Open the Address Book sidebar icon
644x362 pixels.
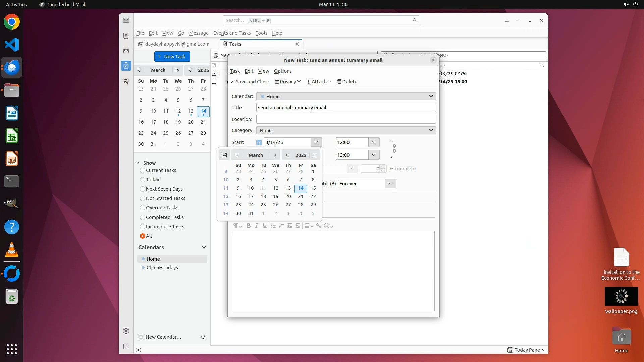pos(126,36)
